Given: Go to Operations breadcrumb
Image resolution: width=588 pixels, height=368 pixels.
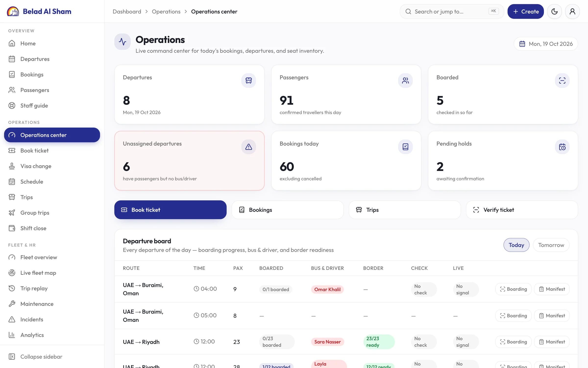Looking at the screenshot, I should coord(166,12).
